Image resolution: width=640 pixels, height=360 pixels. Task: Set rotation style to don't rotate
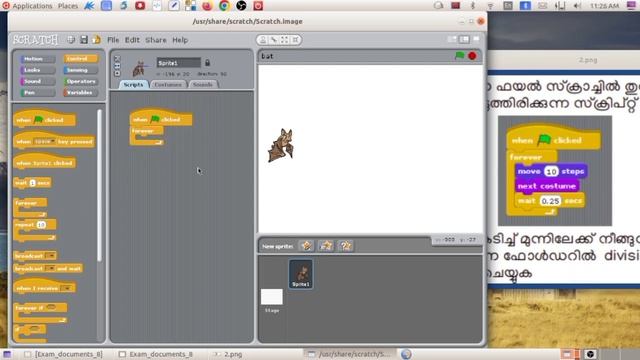(117, 73)
